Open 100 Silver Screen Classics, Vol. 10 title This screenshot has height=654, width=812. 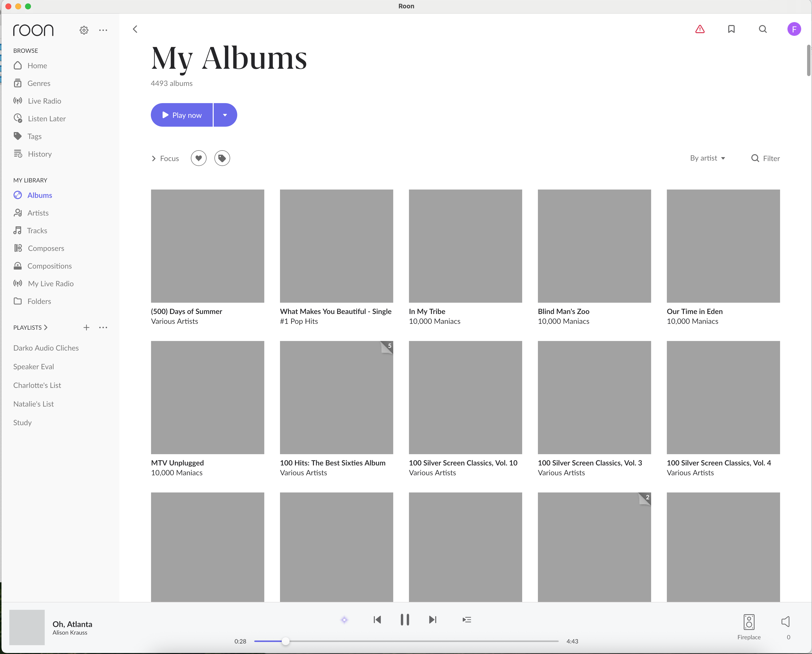pos(463,463)
